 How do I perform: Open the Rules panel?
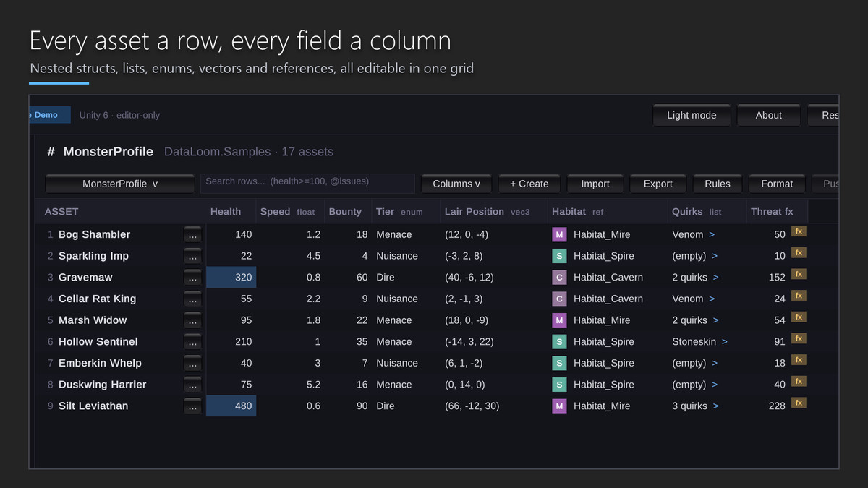pos(718,184)
